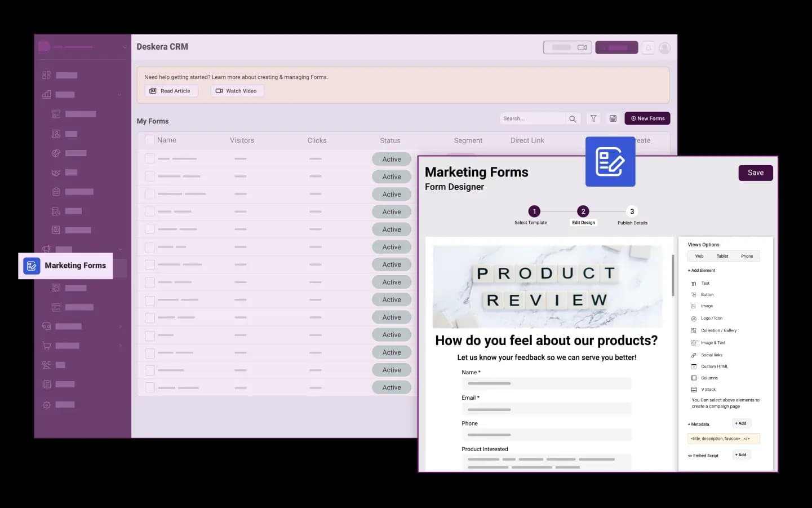The image size is (812, 508).
Task: Tick the select-all checkbox beside Name header
Action: (x=149, y=140)
